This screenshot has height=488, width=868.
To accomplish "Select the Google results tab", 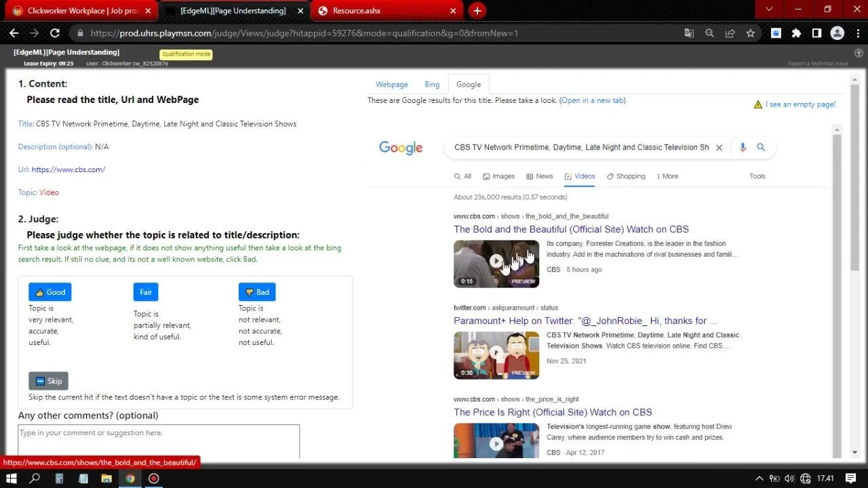I will click(469, 85).
